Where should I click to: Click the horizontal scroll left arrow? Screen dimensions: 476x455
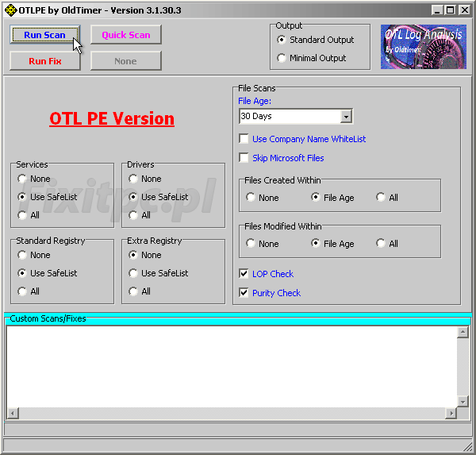13,413
